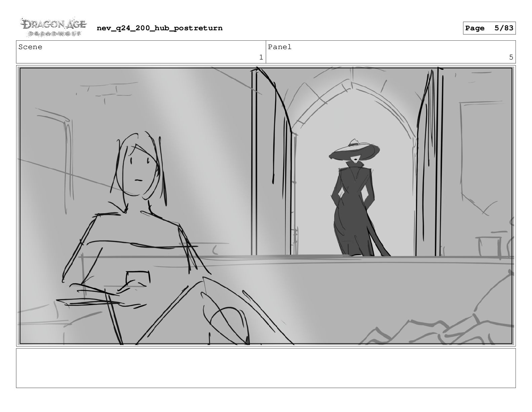Click the Panel label

point(279,47)
